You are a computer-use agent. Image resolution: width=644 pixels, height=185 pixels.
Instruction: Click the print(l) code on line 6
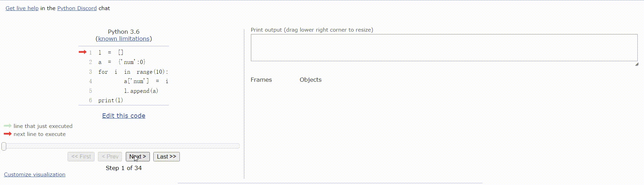[110, 100]
